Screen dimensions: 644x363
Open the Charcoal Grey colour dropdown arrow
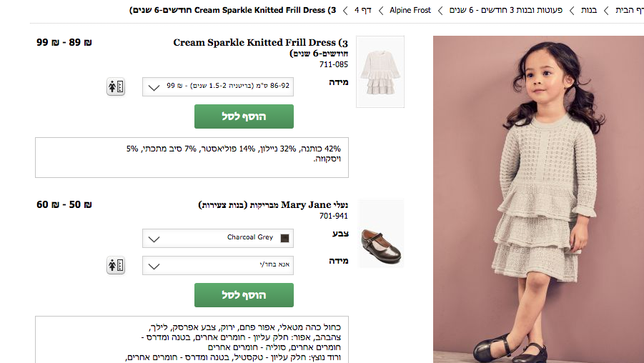(x=154, y=239)
